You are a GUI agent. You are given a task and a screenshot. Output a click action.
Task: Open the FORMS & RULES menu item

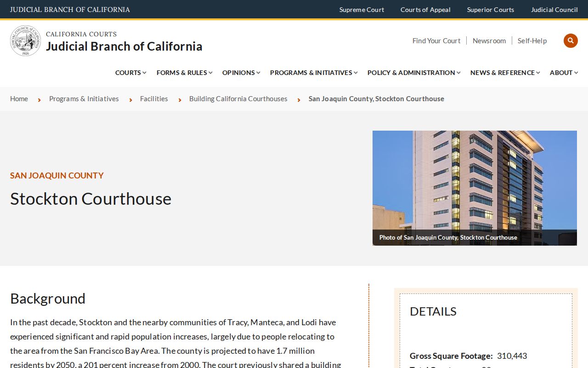click(x=182, y=73)
